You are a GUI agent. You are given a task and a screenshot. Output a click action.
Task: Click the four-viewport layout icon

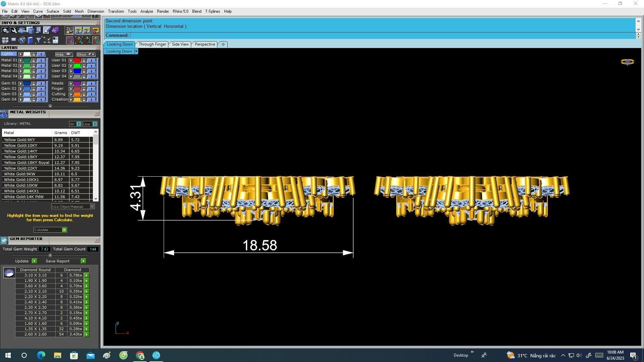click(5, 40)
